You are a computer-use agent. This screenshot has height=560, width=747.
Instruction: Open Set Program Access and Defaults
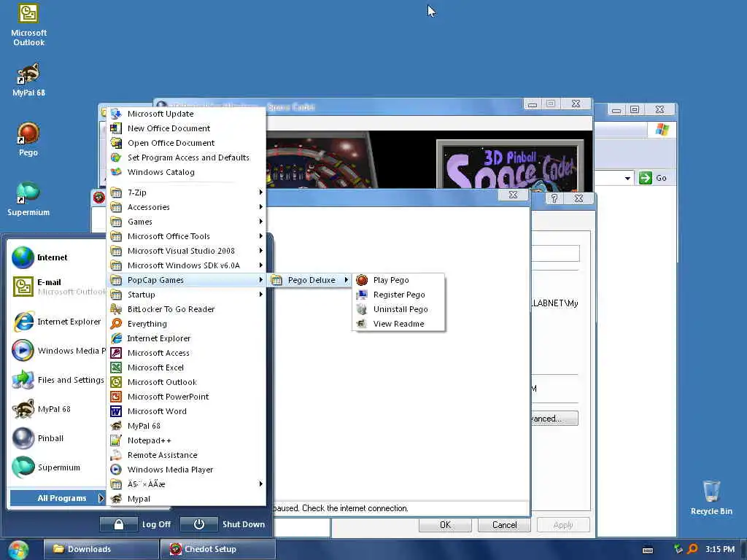click(186, 157)
